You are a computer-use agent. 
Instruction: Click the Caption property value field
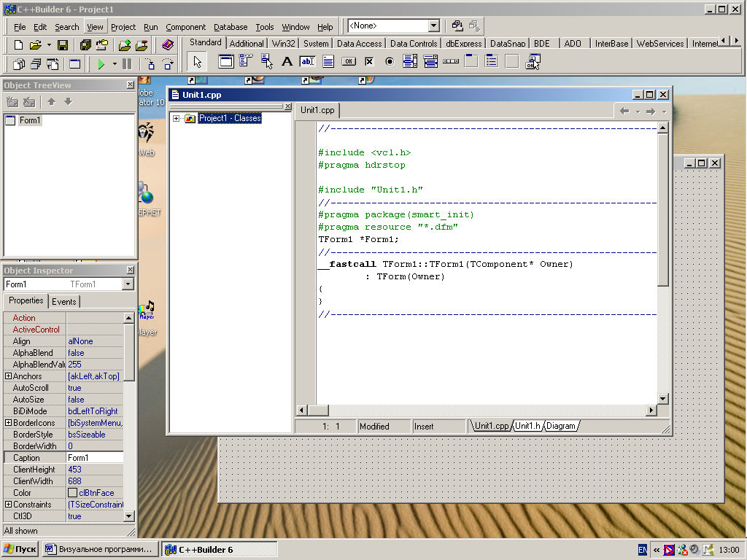click(x=94, y=458)
